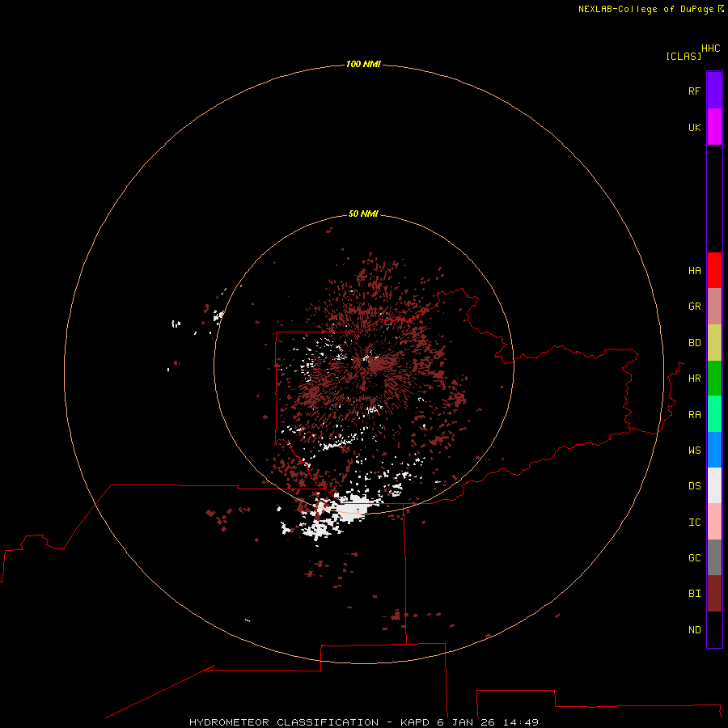Click the GR legend color swatch
Viewport: 728px width, 728px height.
(x=714, y=307)
